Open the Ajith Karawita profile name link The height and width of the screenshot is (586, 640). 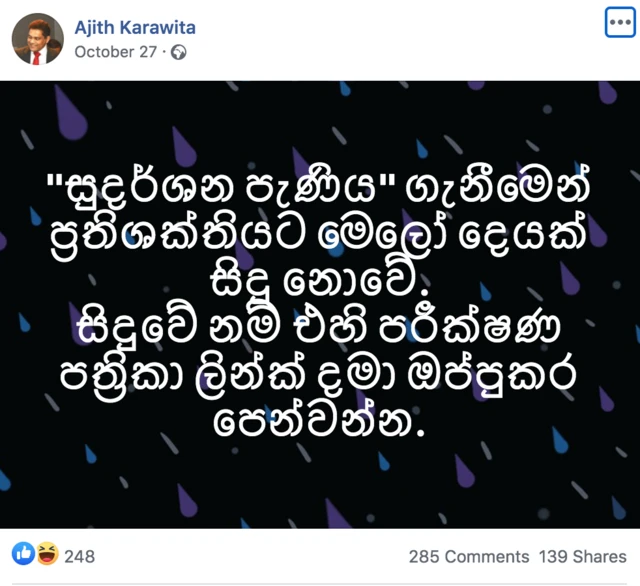(135, 27)
